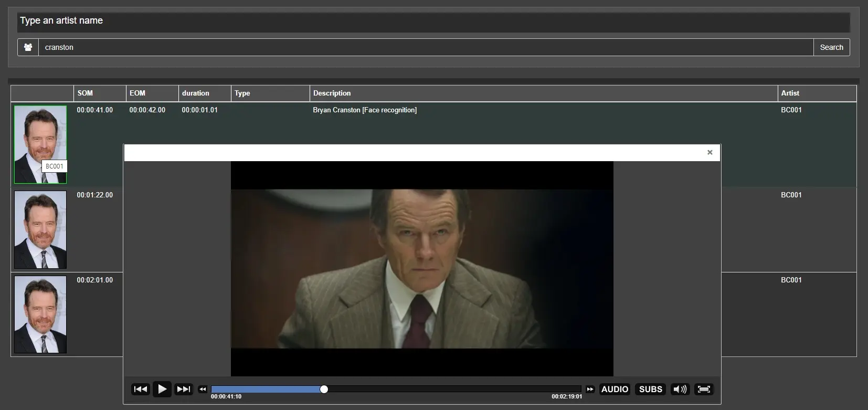This screenshot has width=868, height=410.
Task: Click the skip to previous button
Action: (x=140, y=389)
